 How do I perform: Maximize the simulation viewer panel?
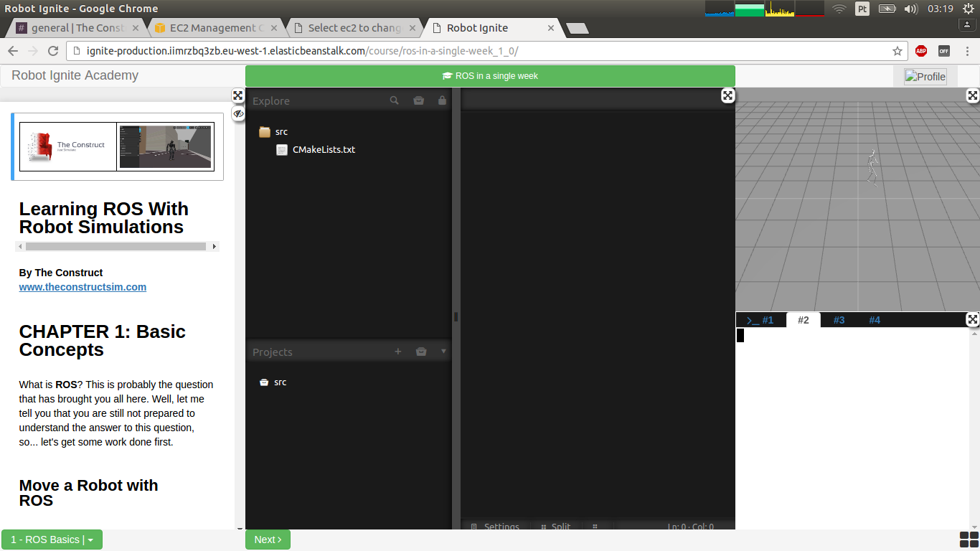(x=973, y=95)
